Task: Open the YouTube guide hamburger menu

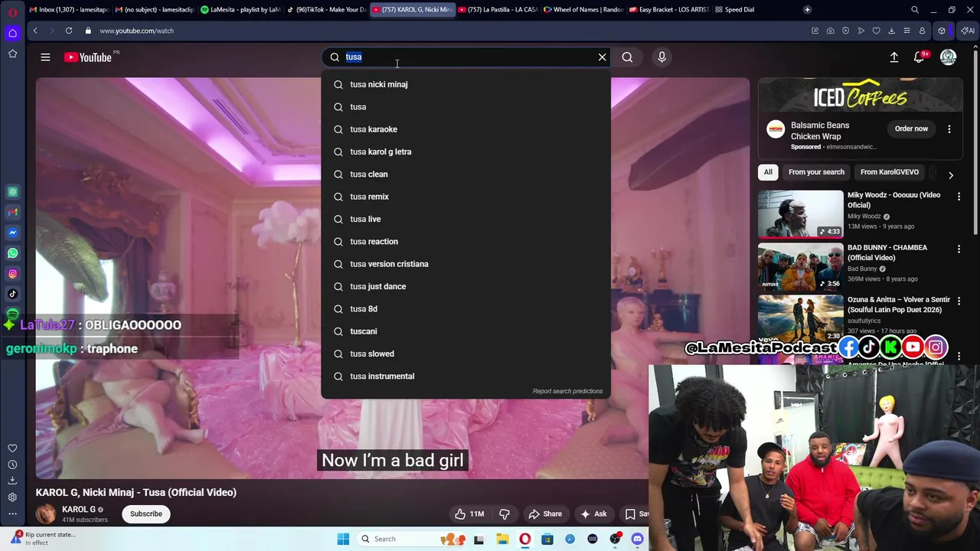Action: tap(45, 57)
